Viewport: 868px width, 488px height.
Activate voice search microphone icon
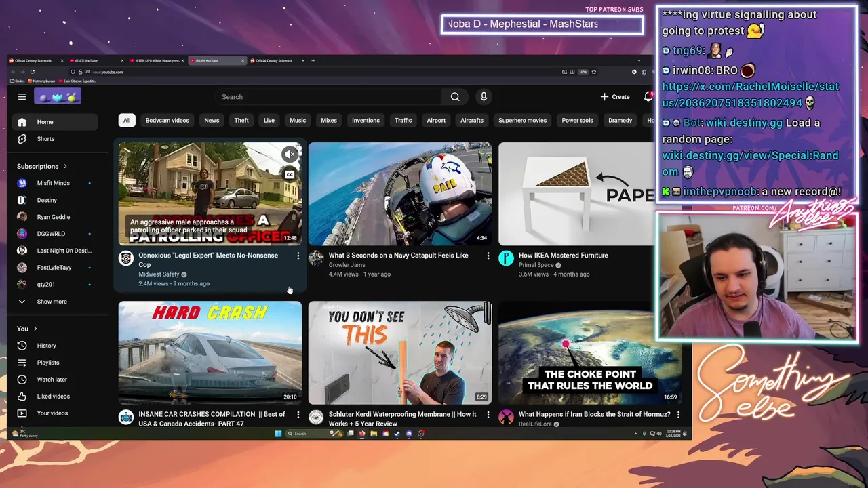click(x=484, y=97)
